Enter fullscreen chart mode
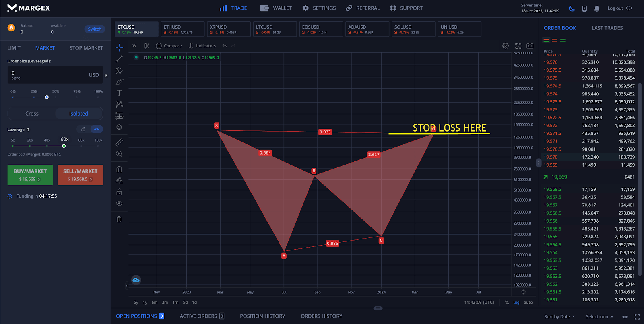This screenshot has height=324, width=644. (518, 46)
